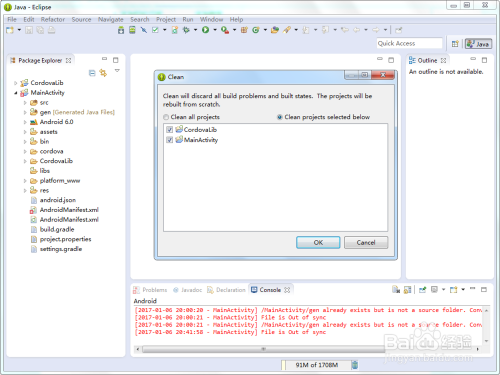Screen dimensions: 500x375
Task: Click the console scroll down arrow
Action: (x=487, y=341)
